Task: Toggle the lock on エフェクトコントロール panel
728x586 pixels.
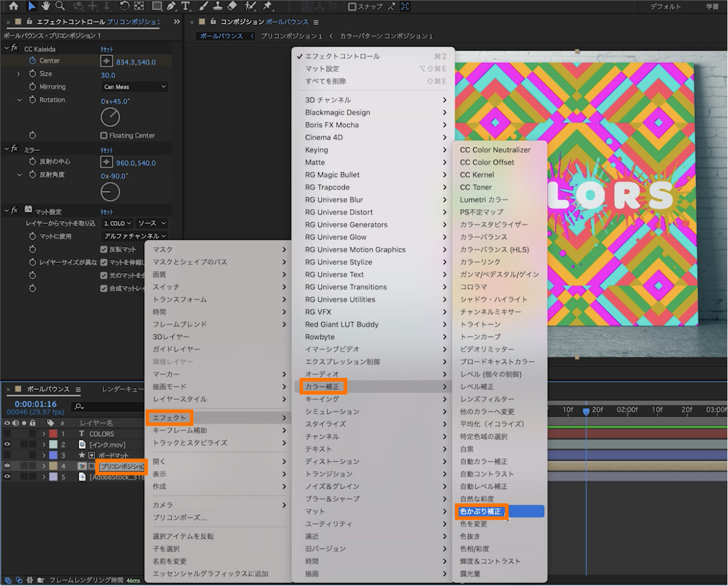Action: (29, 21)
